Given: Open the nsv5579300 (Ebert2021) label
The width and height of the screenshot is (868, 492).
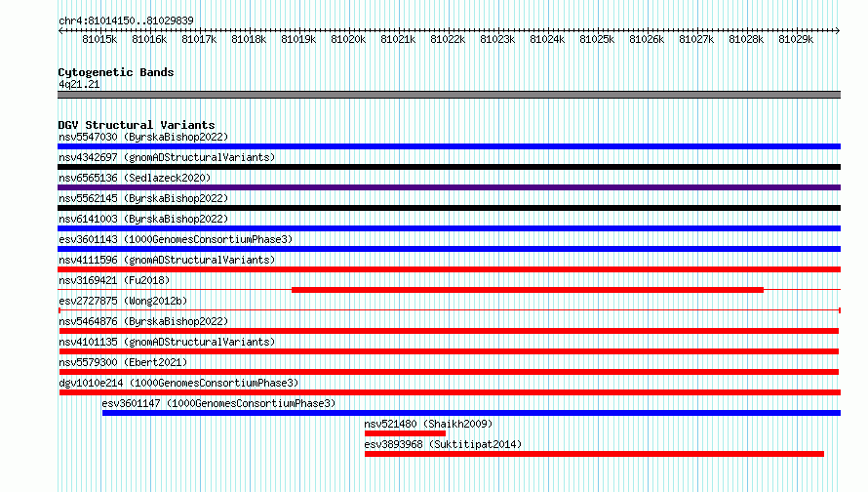Looking at the screenshot, I should 123,362.
